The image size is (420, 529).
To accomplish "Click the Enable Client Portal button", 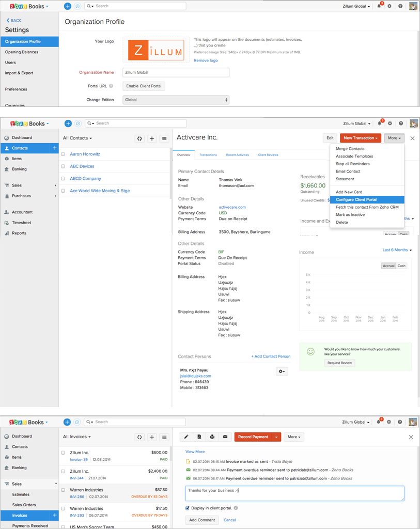I will click(x=144, y=86).
